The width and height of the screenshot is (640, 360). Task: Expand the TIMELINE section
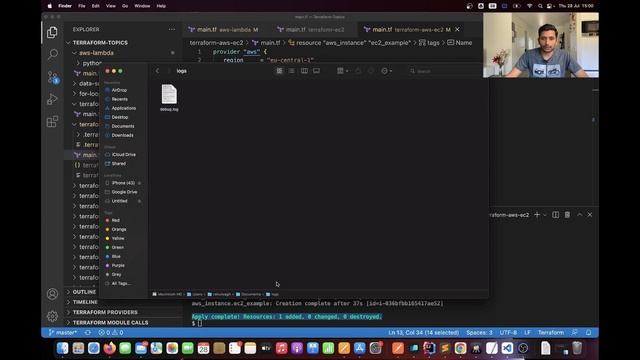point(85,302)
